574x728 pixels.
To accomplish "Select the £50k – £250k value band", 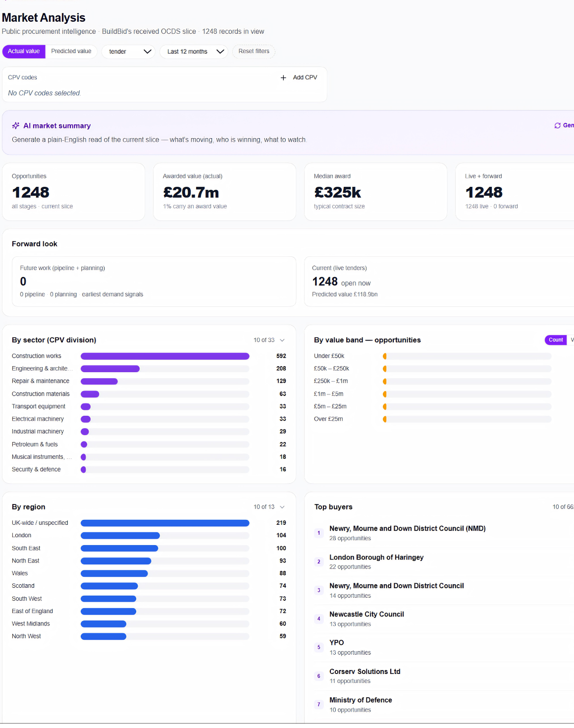I will 433,369.
